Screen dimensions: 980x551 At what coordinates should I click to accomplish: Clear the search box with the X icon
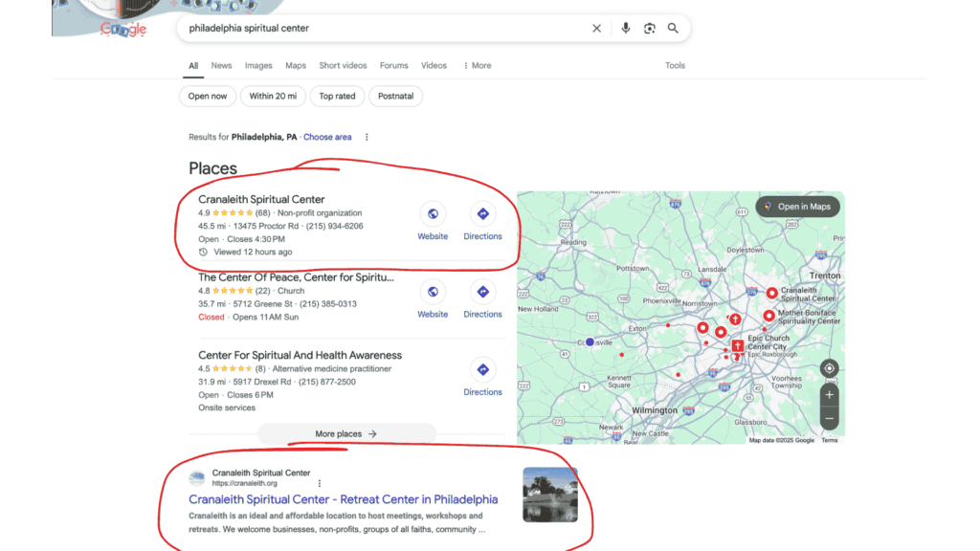tap(596, 28)
